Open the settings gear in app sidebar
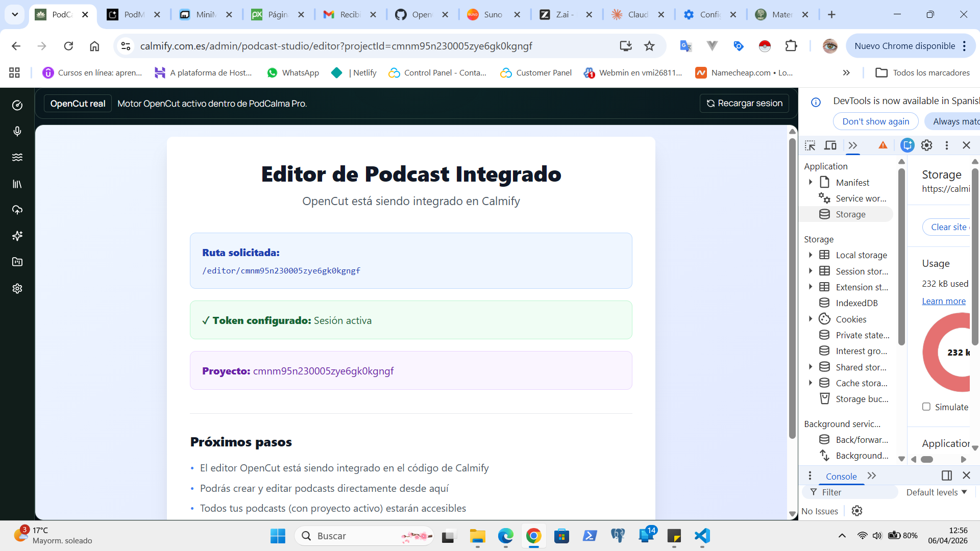Viewport: 980px width, 551px height. point(17,288)
